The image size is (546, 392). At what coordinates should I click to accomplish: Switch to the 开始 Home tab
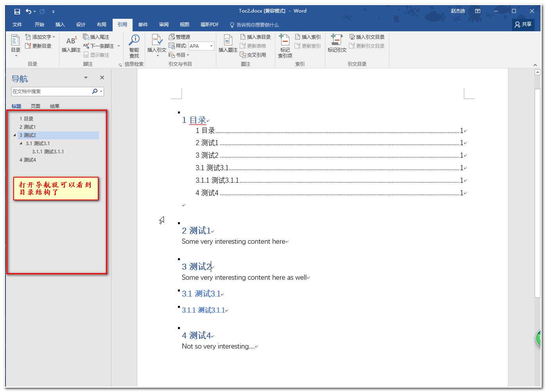tap(39, 25)
